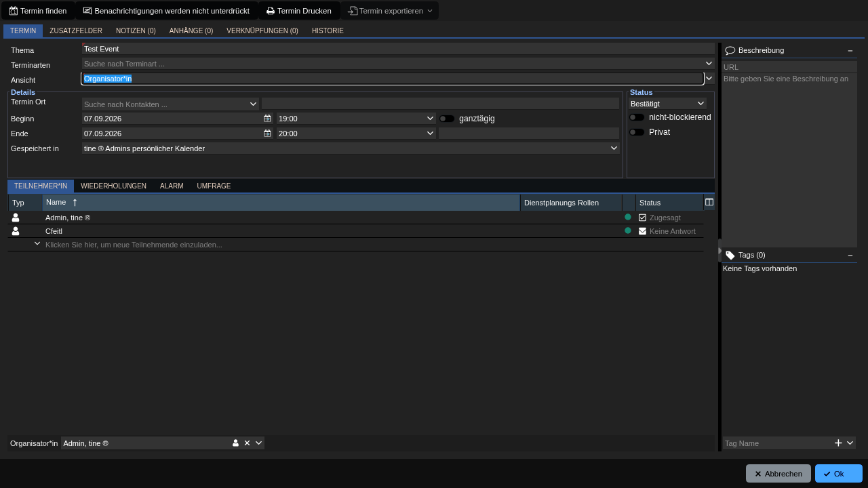Screen dimensions: 868x488
Task: Expand the Gespeichert in calendar dropdown
Action: click(x=614, y=148)
